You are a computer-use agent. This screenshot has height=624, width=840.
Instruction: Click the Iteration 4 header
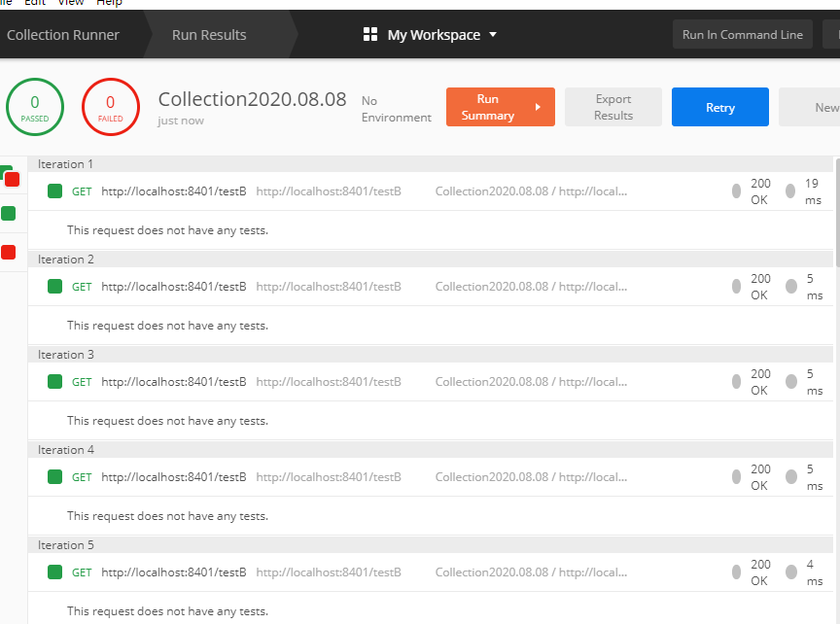point(430,450)
